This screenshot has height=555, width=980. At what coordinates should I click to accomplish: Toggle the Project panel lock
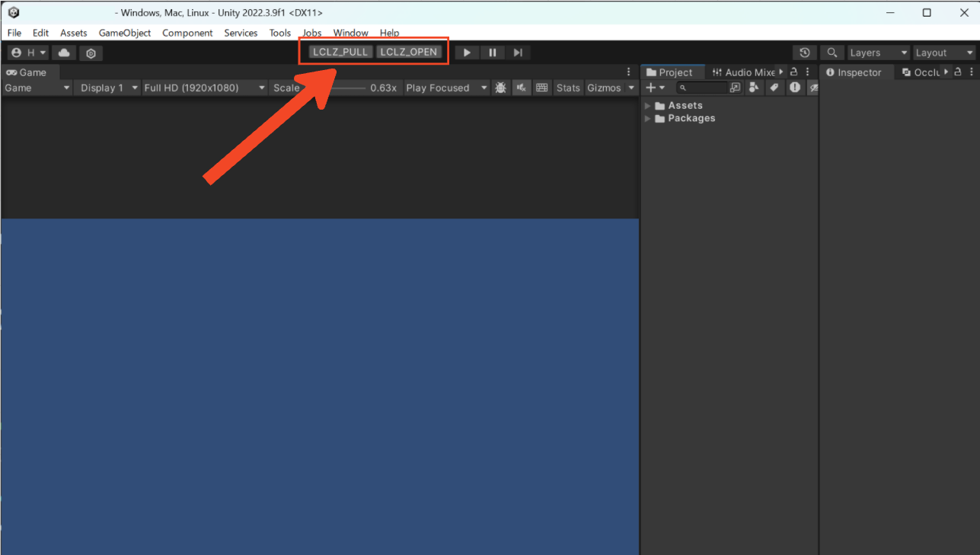pos(794,72)
